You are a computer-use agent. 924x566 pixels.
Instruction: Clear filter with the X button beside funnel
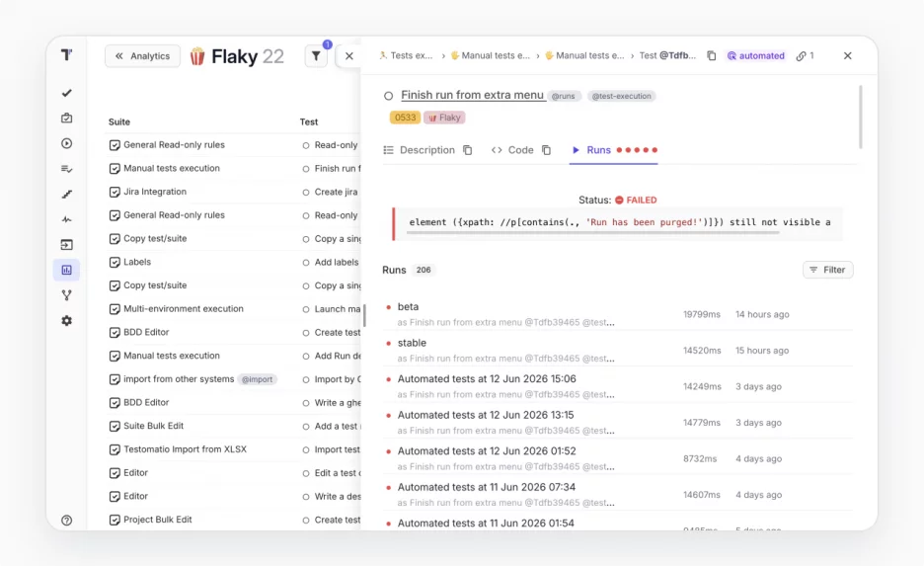(348, 56)
